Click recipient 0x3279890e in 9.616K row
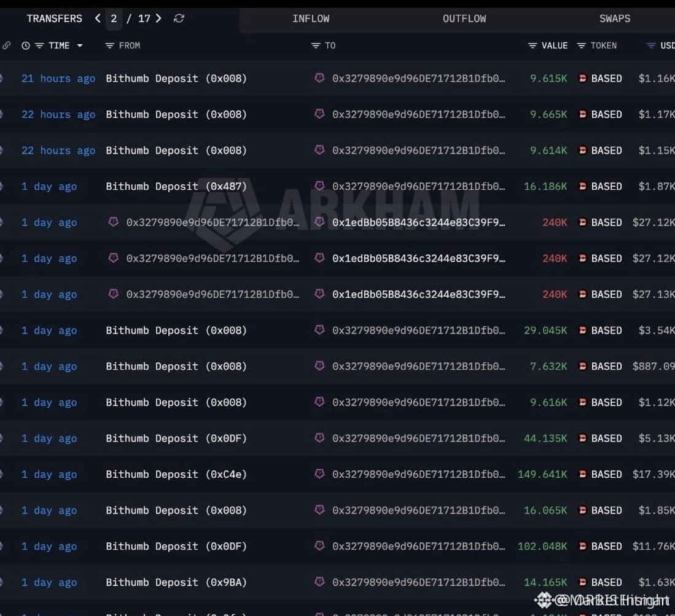675x616 pixels. click(x=419, y=402)
